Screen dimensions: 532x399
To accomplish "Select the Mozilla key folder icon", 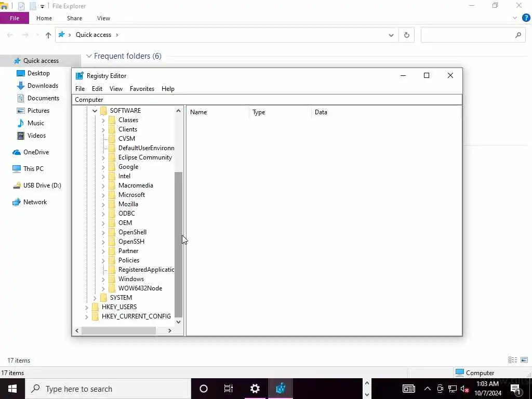I will click(112, 204).
